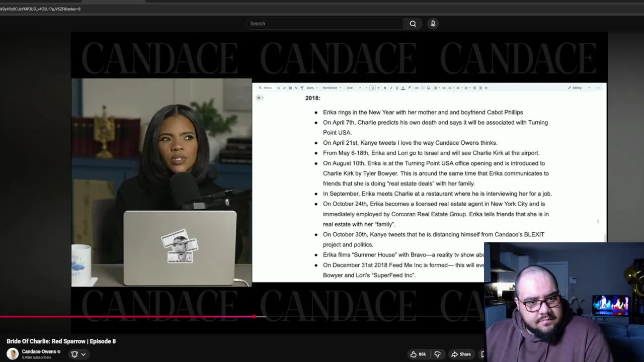Image resolution: width=644 pixels, height=362 pixels.
Task: Open the checklist dropdown in toolbar
Action: click(x=451, y=88)
